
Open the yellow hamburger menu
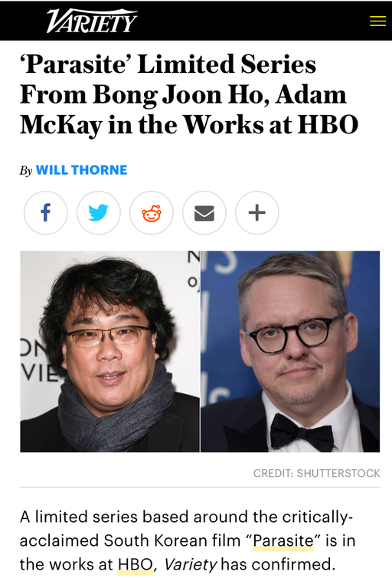click(x=377, y=21)
